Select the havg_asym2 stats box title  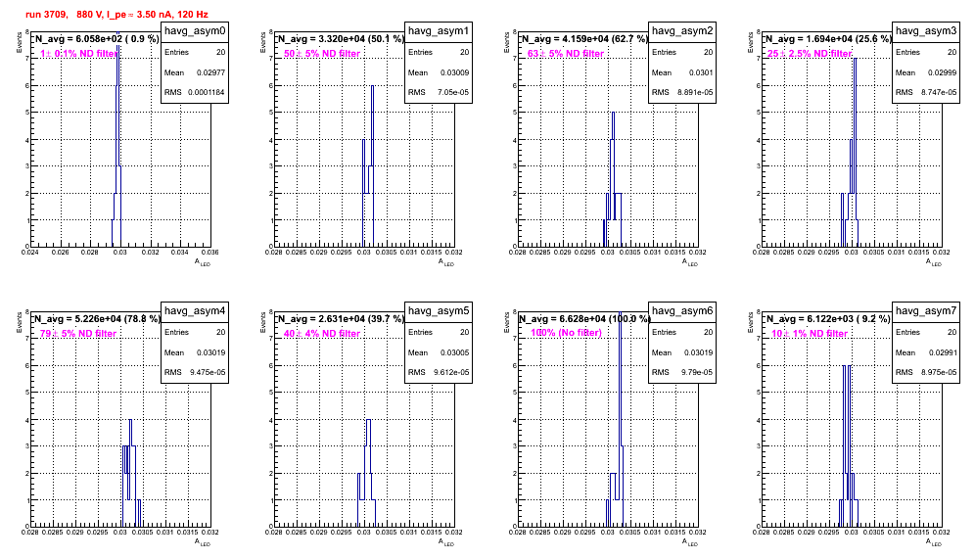coord(682,31)
